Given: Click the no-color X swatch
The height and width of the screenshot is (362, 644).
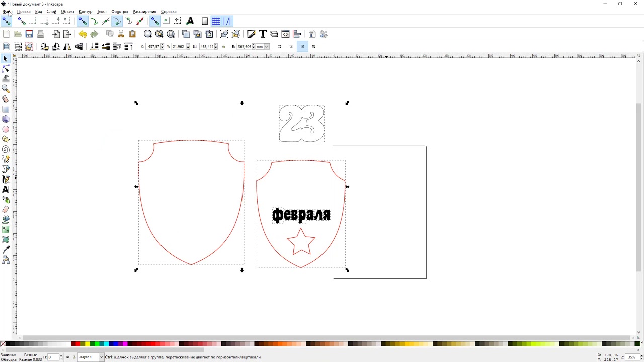Looking at the screenshot, I should tap(3, 344).
